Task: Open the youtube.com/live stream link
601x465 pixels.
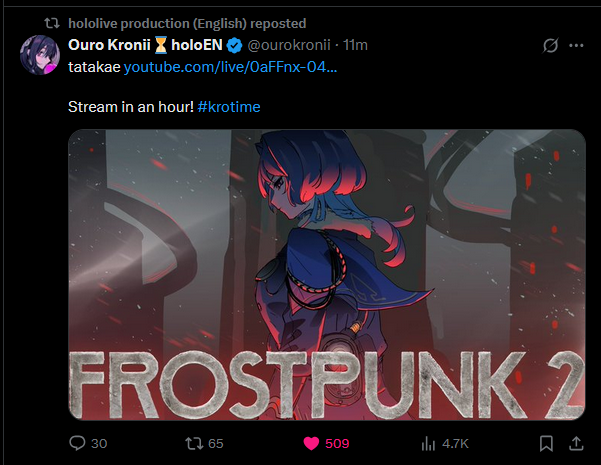Action: [230, 68]
